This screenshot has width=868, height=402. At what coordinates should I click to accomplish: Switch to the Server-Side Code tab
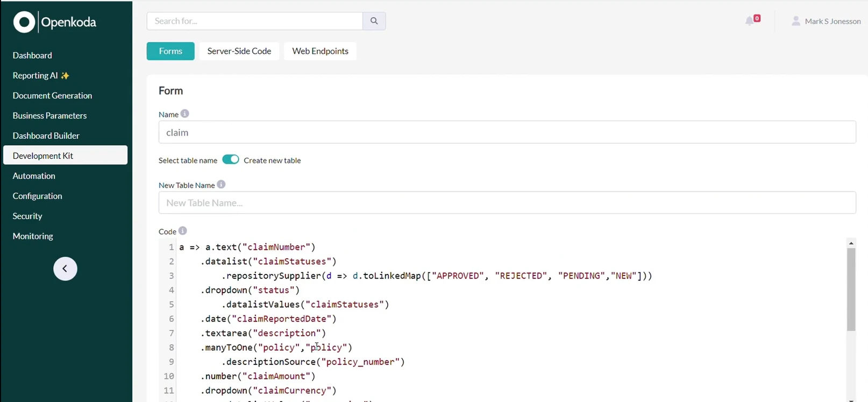click(x=239, y=51)
